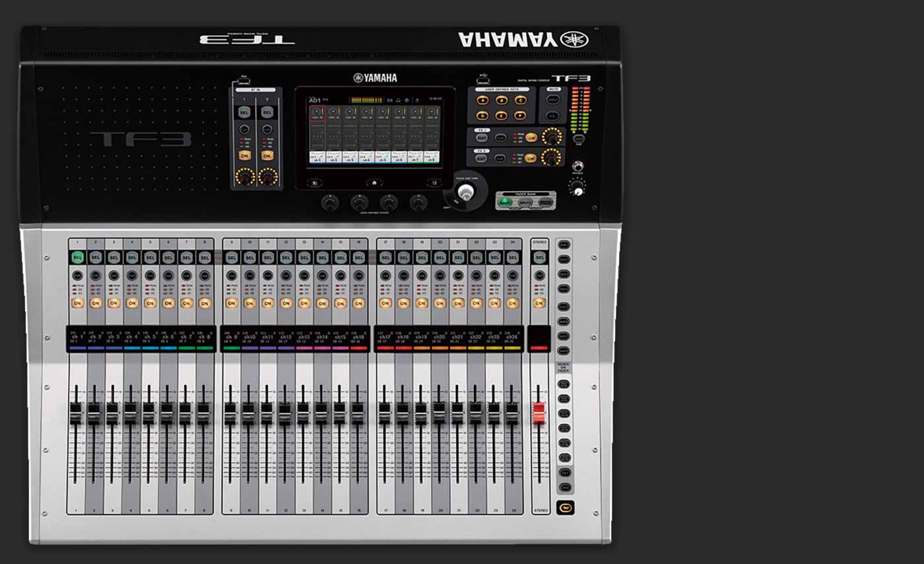Click the CUE button on channel 20
This screenshot has width=924, height=564.
point(440,275)
